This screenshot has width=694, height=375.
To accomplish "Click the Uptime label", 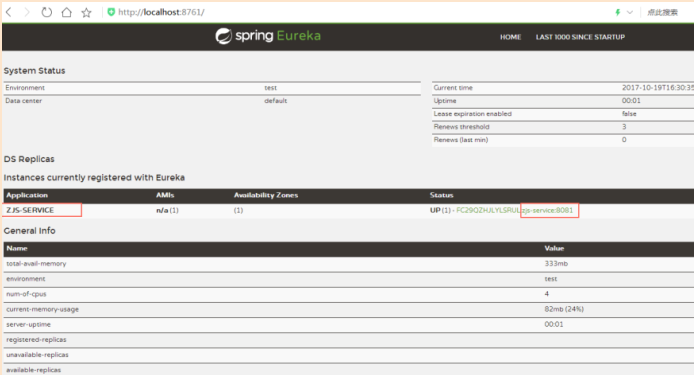I will click(x=445, y=101).
